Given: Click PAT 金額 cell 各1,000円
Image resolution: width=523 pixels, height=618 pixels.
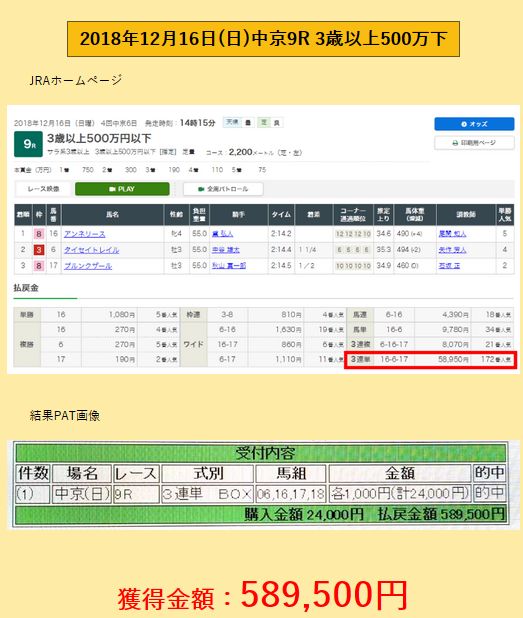Looking at the screenshot, I should coord(400,494).
